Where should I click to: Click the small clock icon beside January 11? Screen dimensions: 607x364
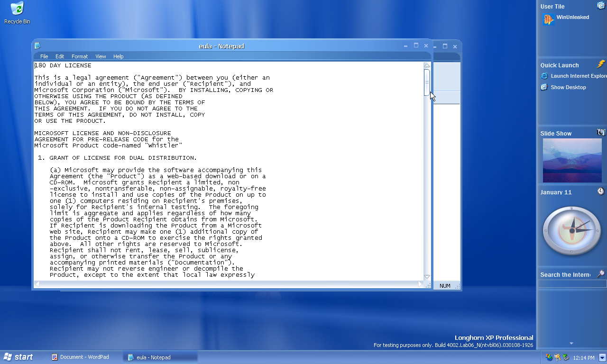point(601,191)
